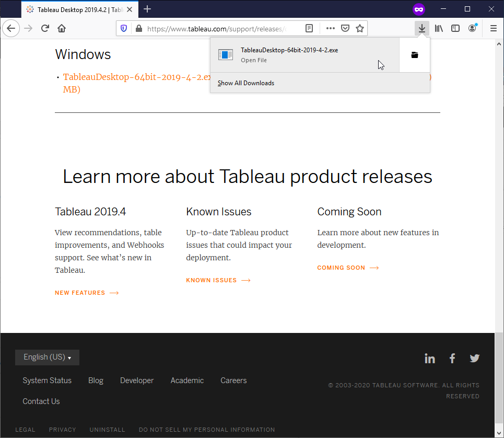Open Do Not Sell My Personal Information
This screenshot has height=438, width=504.
click(207, 430)
